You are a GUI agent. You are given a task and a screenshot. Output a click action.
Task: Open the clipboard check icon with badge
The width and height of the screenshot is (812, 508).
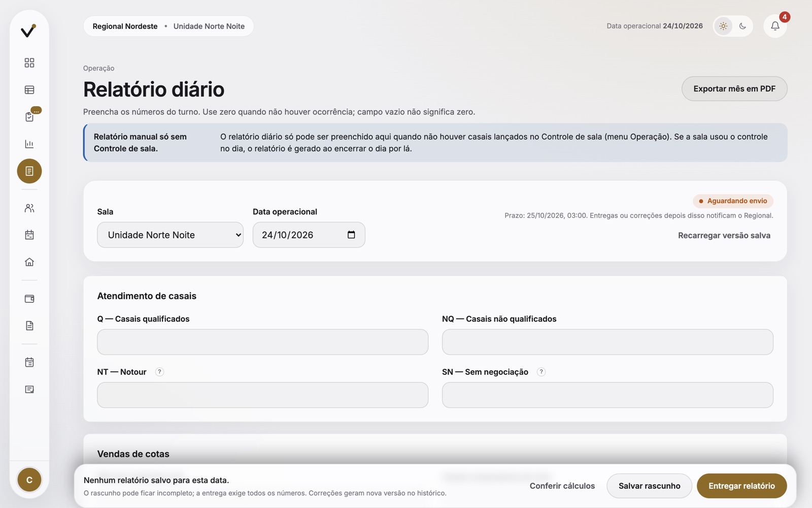tap(29, 117)
